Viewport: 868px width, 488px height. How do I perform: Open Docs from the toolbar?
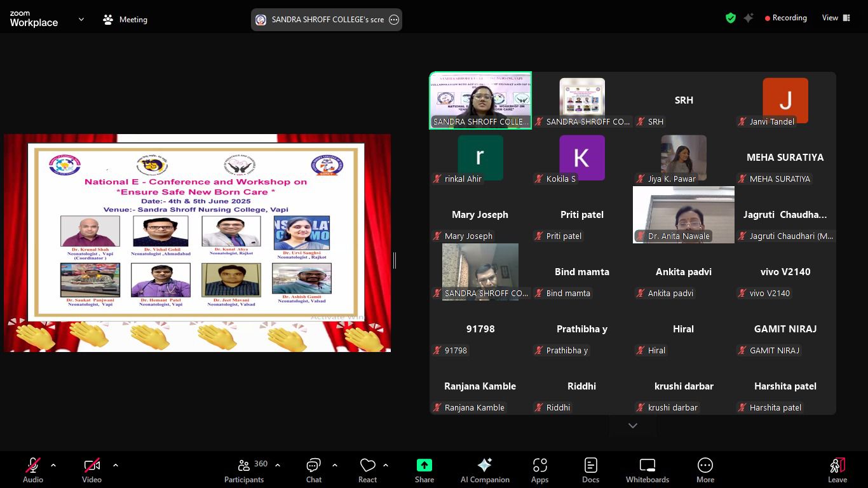point(590,471)
